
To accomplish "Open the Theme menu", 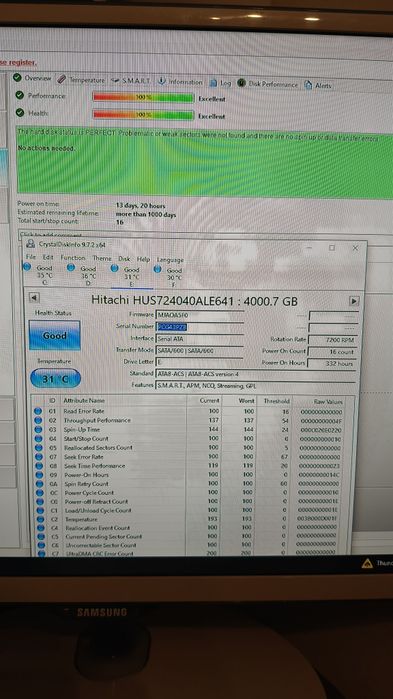I will pyautogui.click(x=102, y=258).
